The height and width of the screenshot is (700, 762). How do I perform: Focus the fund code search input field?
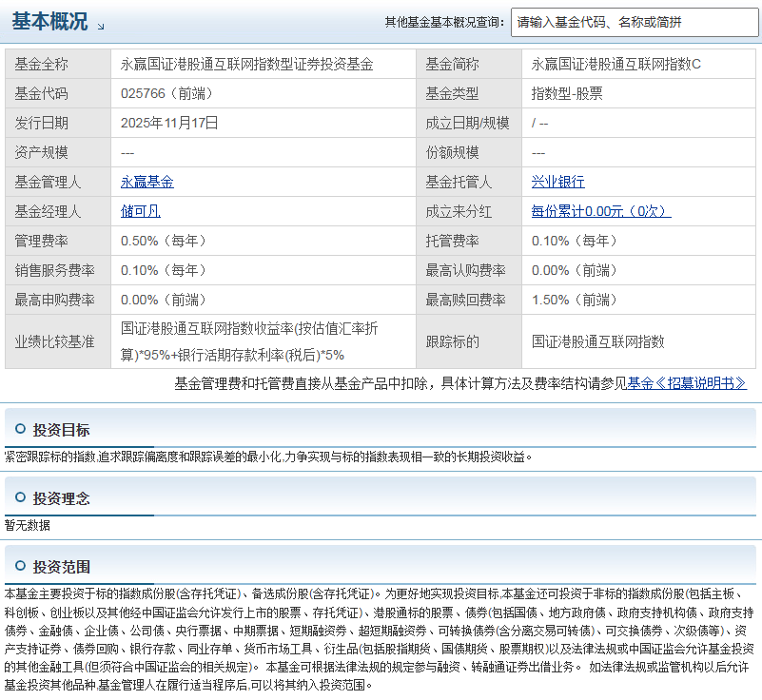[635, 22]
